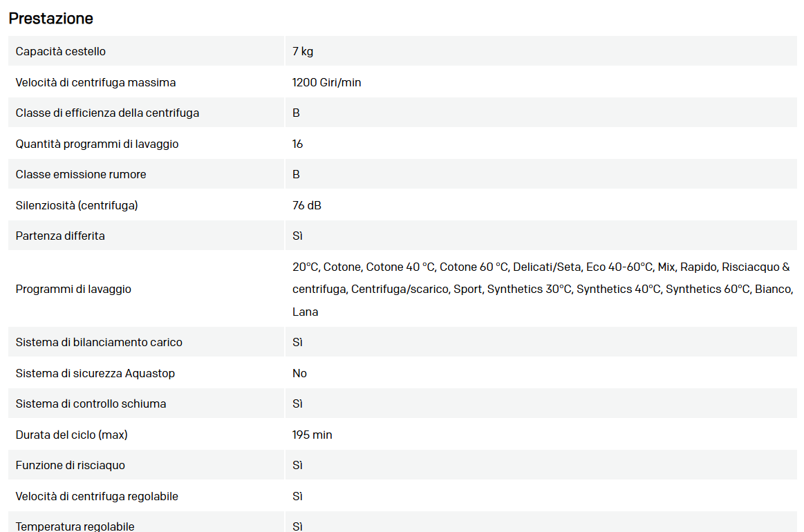Screen dimensions: 804x532
Task: Click the Silenziosità (centrifuga) label
Action: pyautogui.click(x=77, y=206)
